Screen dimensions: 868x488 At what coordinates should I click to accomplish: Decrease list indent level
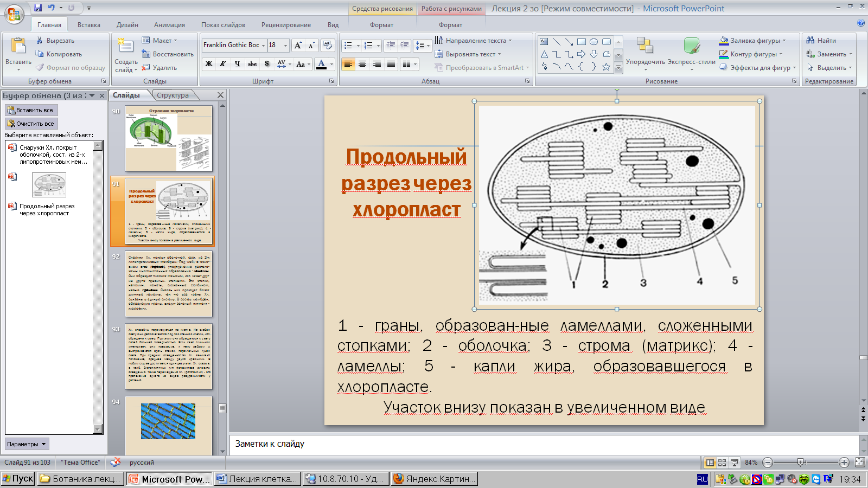click(390, 46)
